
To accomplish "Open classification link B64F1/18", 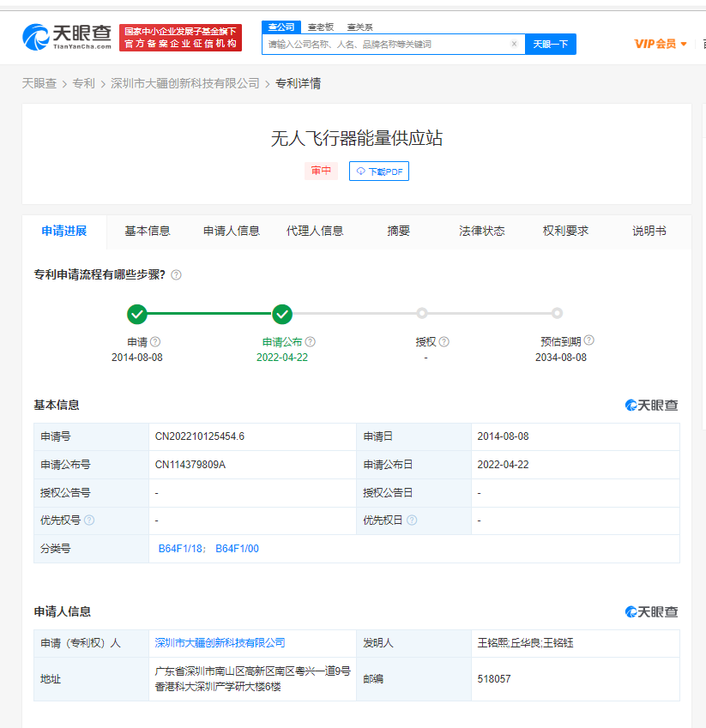I will 182,549.
